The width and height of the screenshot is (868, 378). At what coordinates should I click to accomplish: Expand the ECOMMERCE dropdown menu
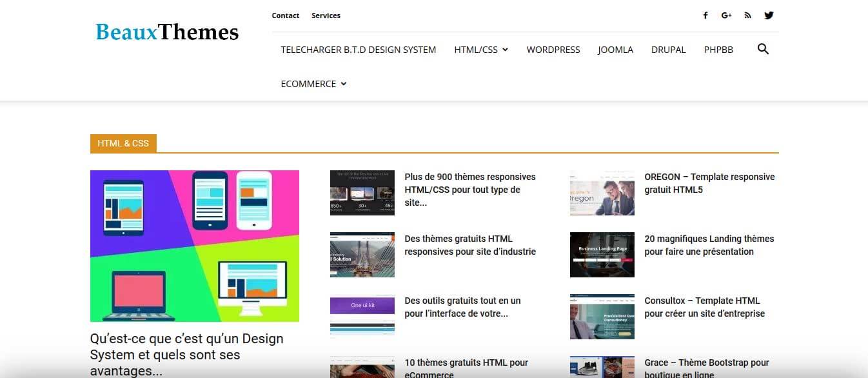click(x=313, y=84)
